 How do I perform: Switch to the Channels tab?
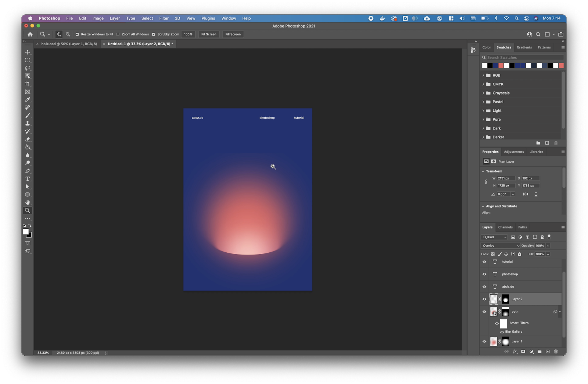[x=505, y=227]
